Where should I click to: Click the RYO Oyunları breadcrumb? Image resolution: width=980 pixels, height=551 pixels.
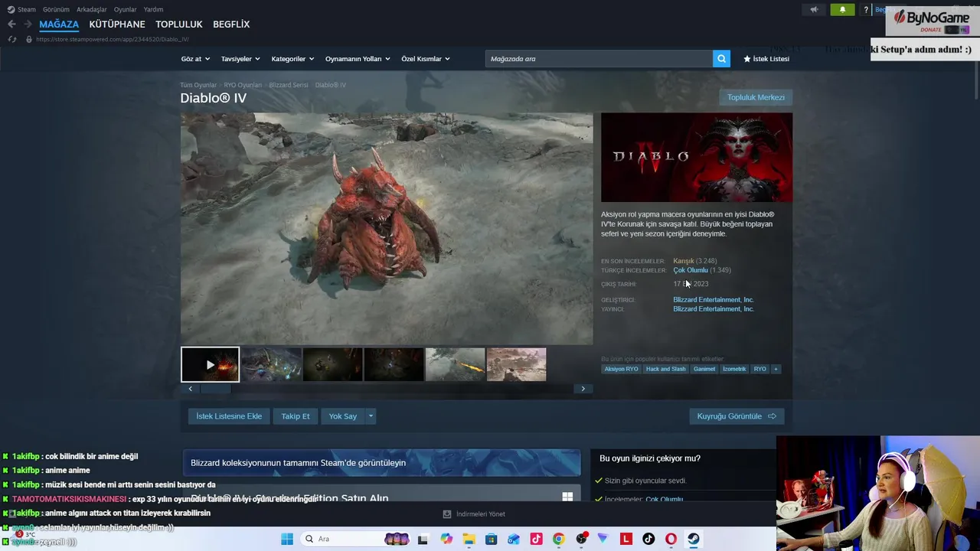[x=243, y=85]
